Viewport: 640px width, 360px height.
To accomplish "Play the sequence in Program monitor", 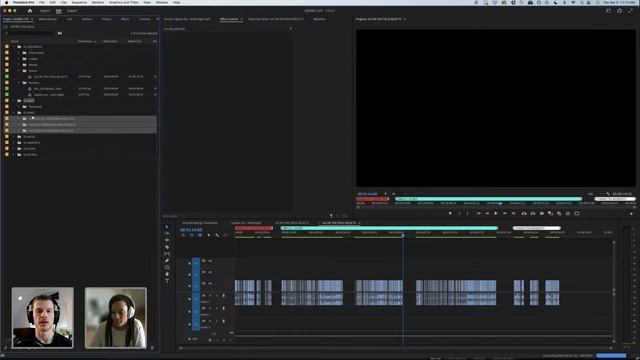I will tap(496, 213).
